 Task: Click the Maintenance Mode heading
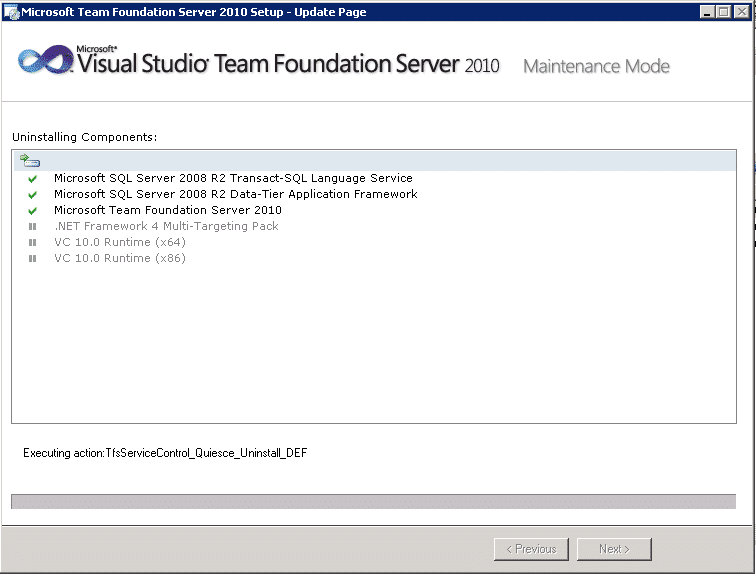[596, 66]
